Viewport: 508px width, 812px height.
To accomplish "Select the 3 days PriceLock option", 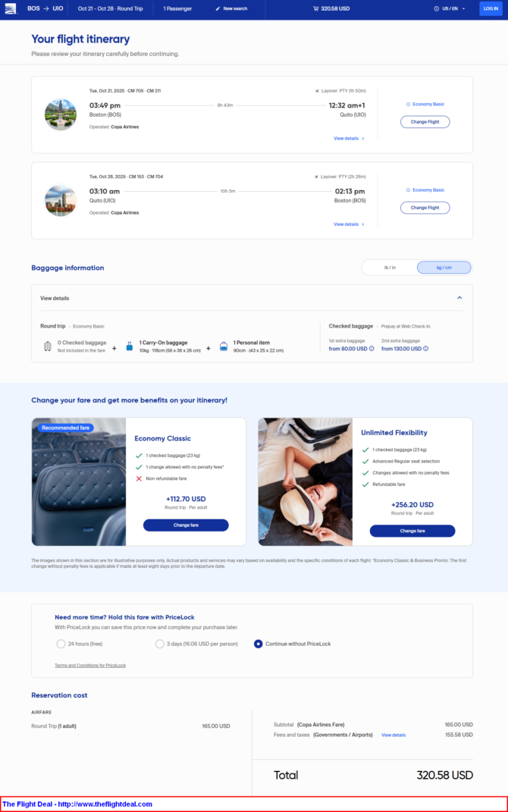I will [159, 644].
